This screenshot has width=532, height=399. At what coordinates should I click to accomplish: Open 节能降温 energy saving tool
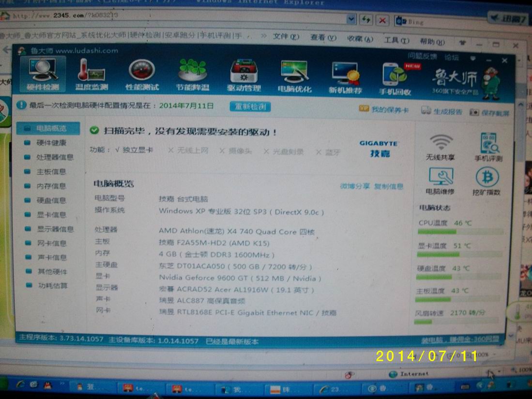[192, 76]
